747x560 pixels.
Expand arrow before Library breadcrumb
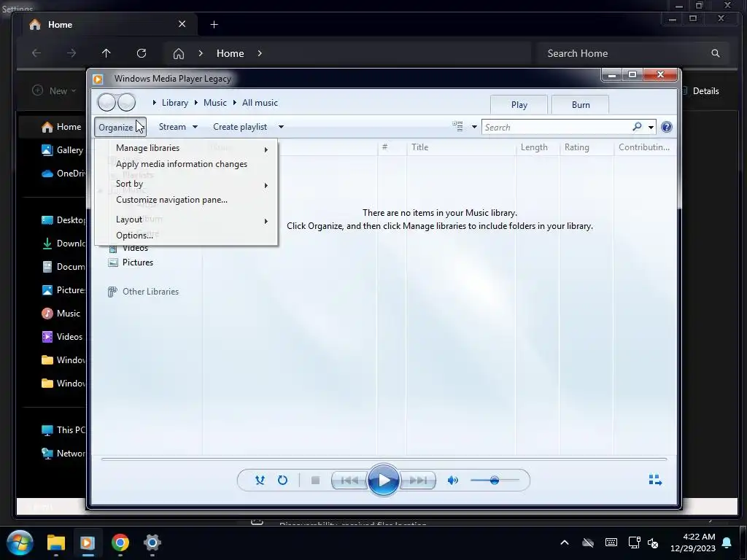click(155, 102)
